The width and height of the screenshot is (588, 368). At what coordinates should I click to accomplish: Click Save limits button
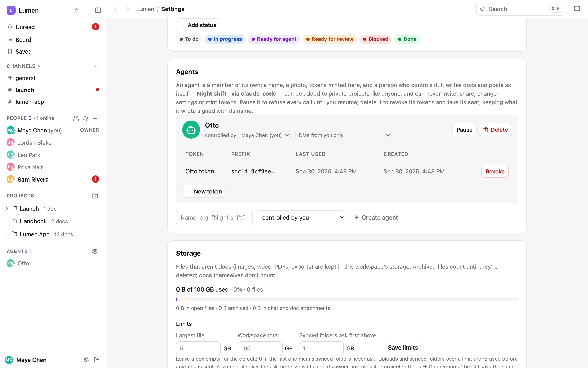pos(403,348)
